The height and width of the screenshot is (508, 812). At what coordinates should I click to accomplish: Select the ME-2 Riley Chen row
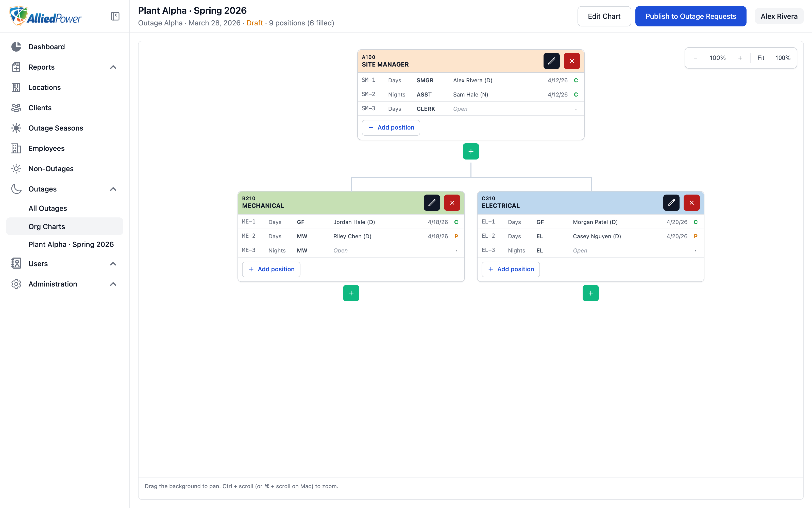coord(351,236)
